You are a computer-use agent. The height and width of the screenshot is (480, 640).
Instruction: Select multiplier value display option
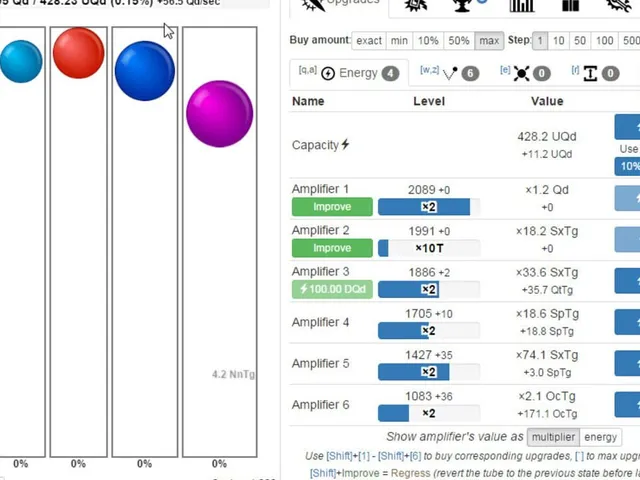tap(553, 437)
